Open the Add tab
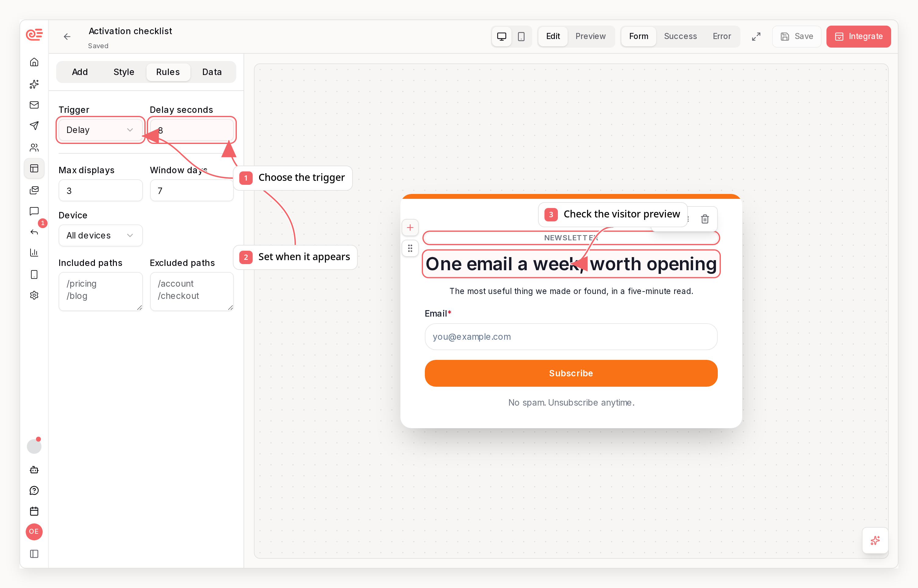 (x=80, y=72)
